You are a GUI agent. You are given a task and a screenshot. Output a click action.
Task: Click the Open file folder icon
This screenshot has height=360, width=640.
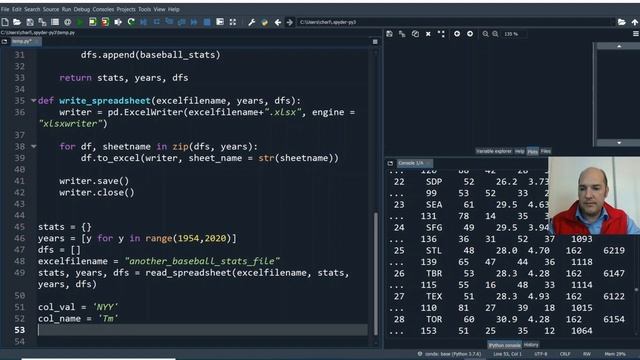(x=17, y=22)
